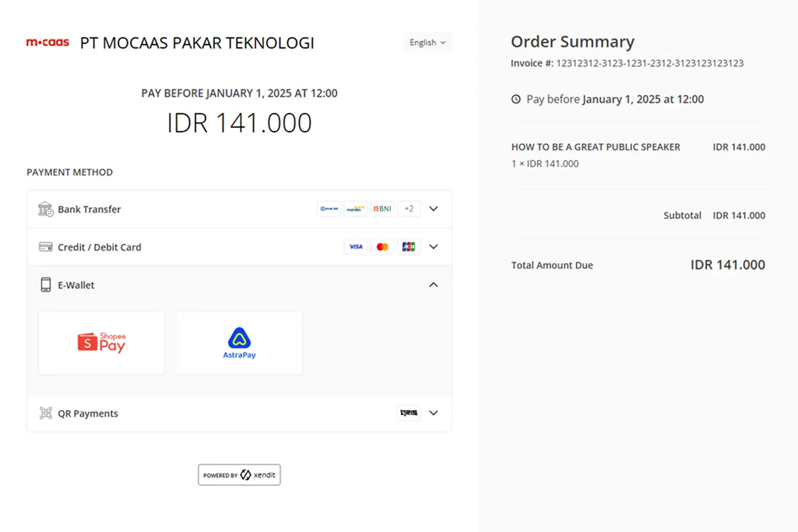Select the ShopeePay e-wallet option
Image resolution: width=798 pixels, height=532 pixels.
pos(101,342)
